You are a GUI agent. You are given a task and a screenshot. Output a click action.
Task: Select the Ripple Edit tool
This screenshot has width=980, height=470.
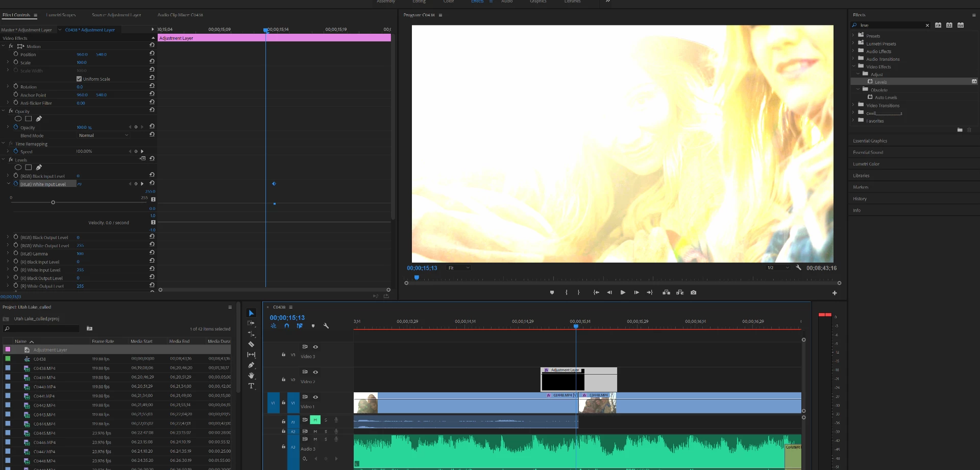[x=251, y=334]
